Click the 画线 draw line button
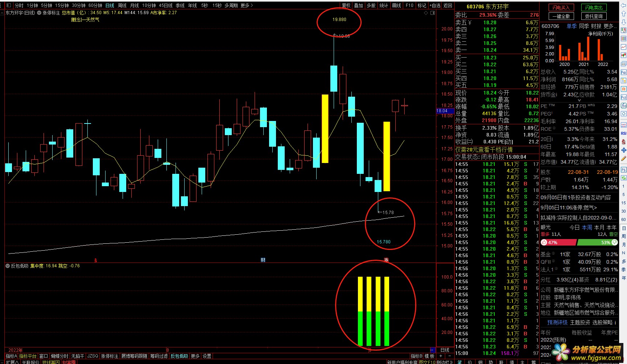Viewport: 627px width, 364px height. [397, 5]
